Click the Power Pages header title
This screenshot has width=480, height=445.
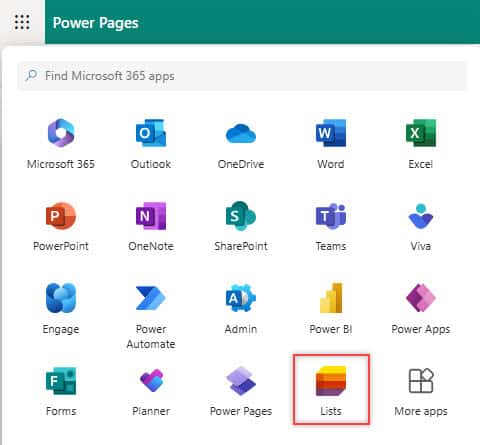[95, 23]
